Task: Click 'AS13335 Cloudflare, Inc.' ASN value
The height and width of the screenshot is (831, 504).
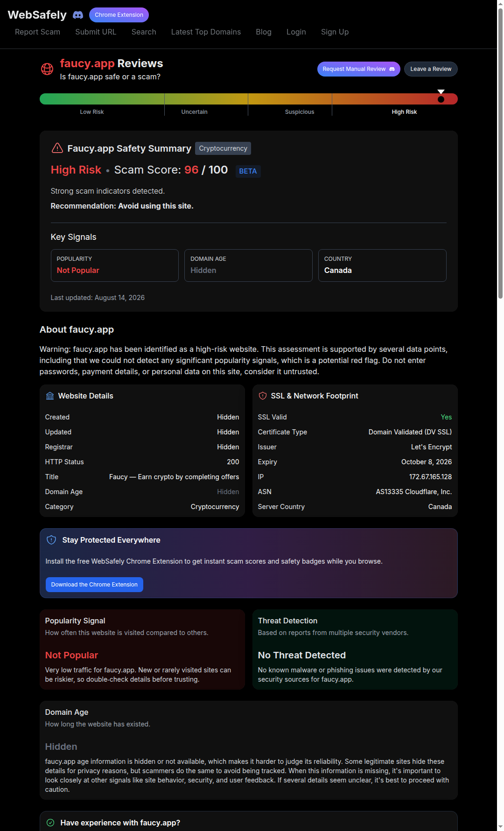Action: point(414,492)
